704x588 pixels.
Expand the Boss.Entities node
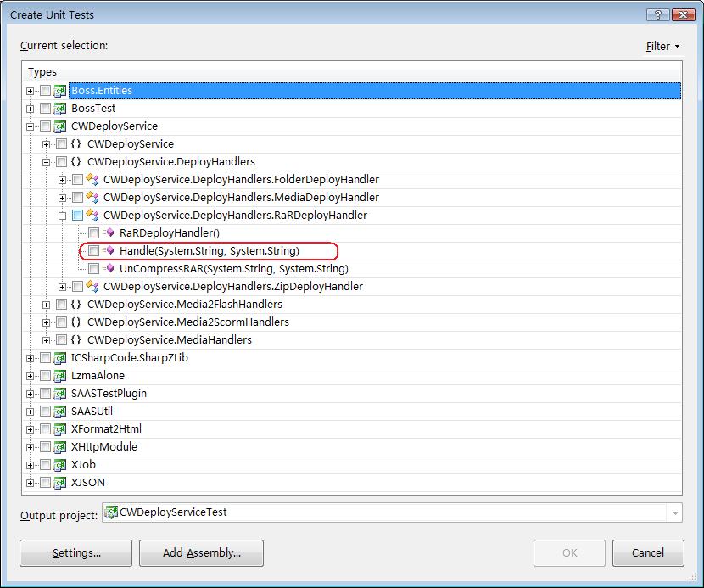tap(30, 91)
